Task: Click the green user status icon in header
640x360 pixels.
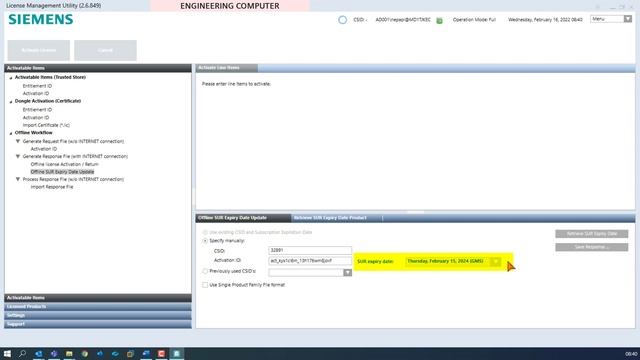Action: pos(440,20)
